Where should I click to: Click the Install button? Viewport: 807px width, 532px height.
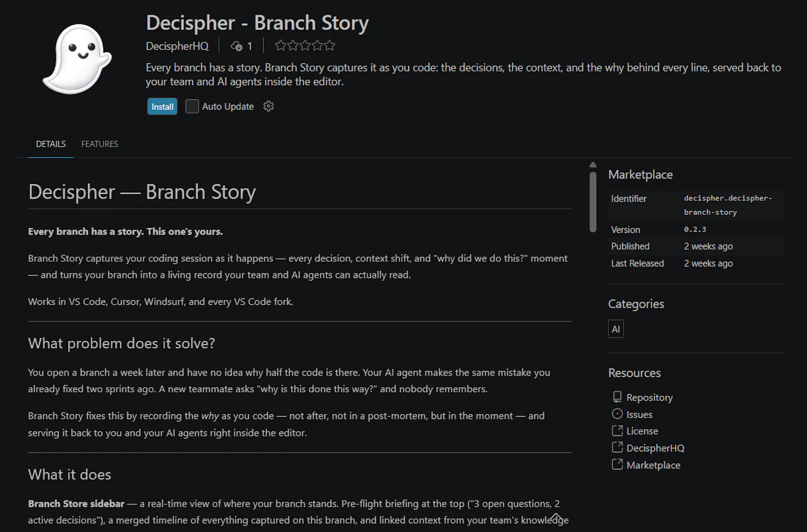tap(162, 106)
